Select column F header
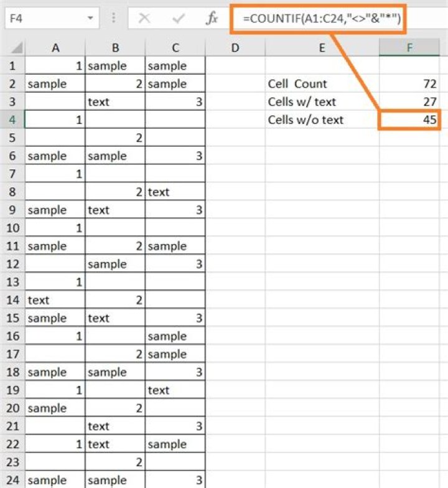448x488 pixels. [x=409, y=48]
